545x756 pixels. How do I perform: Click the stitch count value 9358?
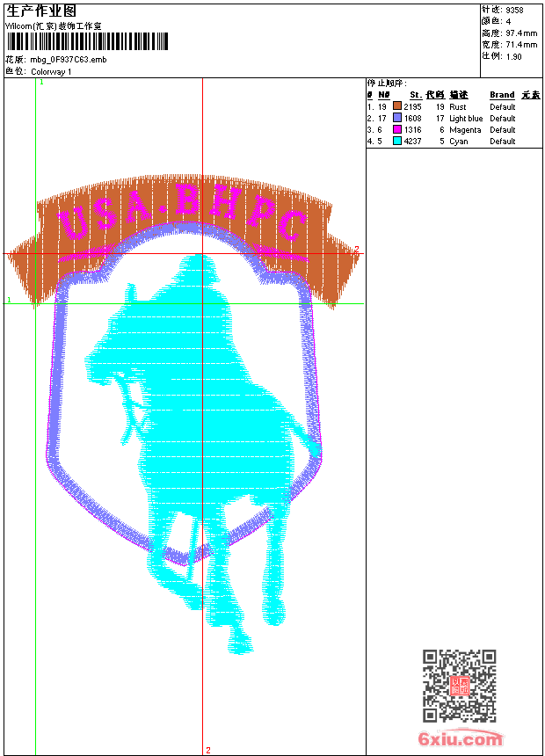(x=514, y=11)
